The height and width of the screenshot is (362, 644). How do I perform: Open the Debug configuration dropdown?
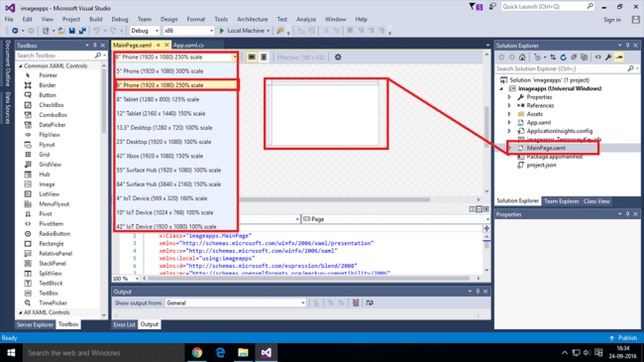click(145, 31)
